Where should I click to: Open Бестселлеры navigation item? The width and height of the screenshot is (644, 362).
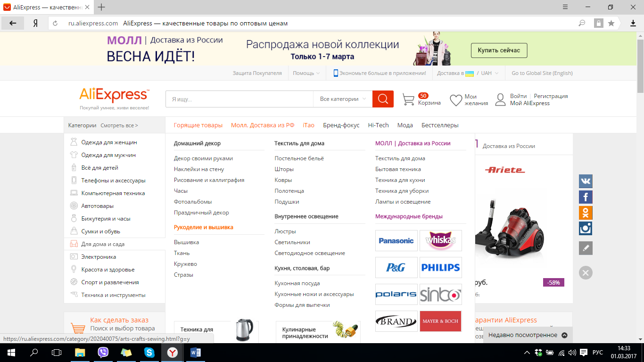(x=440, y=125)
